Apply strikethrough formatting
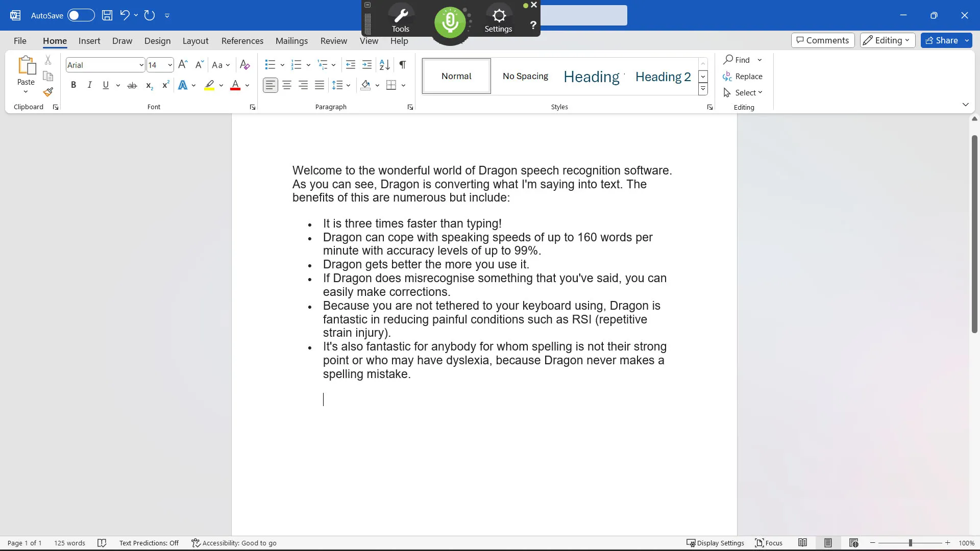 (132, 85)
